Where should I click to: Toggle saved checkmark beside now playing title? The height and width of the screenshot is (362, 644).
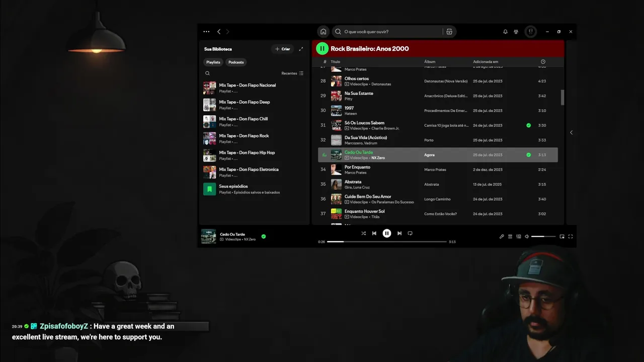(264, 236)
